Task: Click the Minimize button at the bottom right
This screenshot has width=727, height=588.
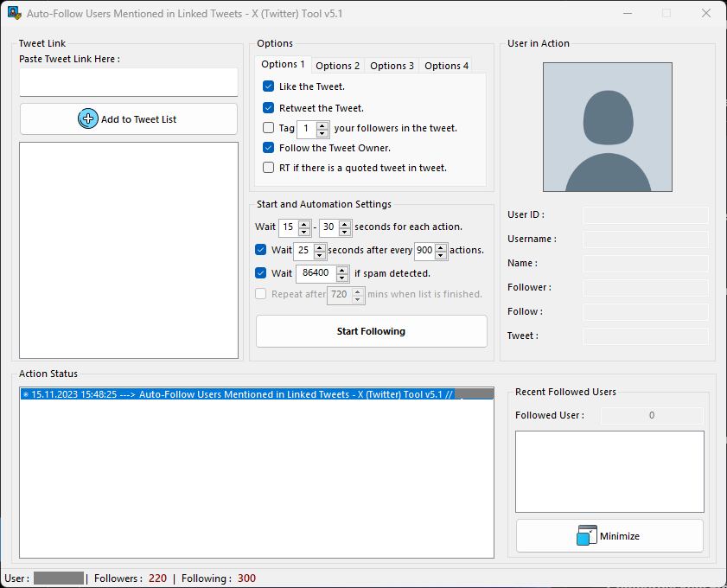Action: pyautogui.click(x=609, y=535)
